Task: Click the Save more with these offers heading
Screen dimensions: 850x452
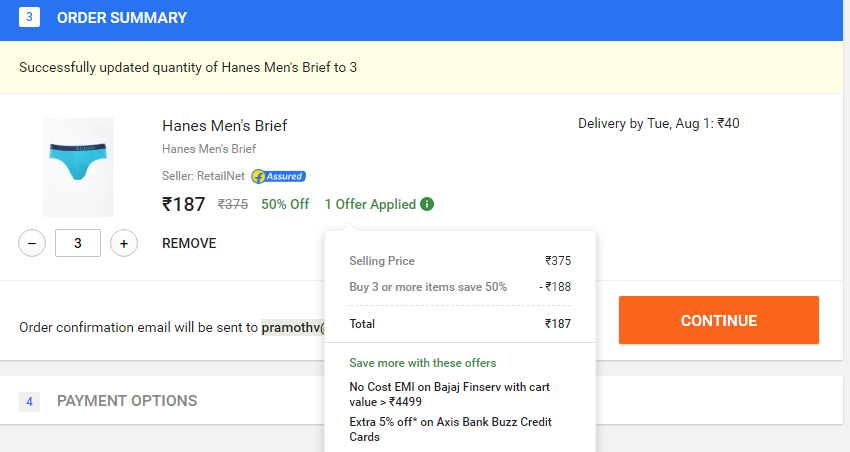Action: (423, 363)
